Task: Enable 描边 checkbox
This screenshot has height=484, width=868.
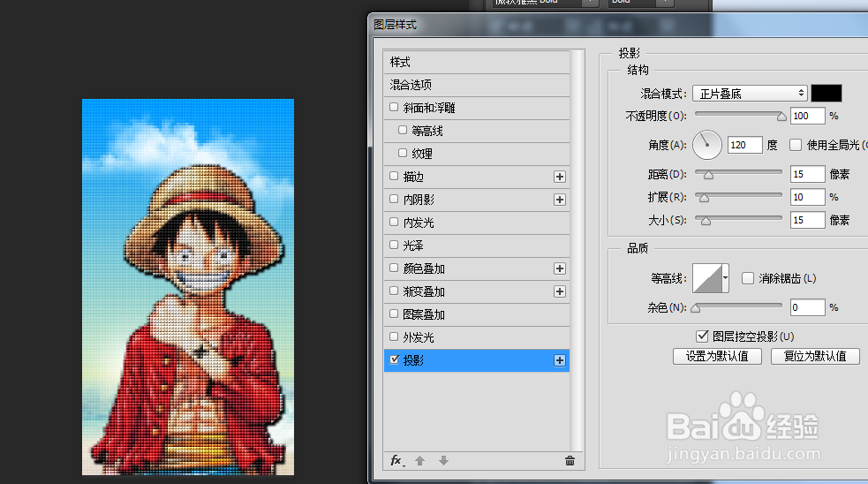Action: 394,176
